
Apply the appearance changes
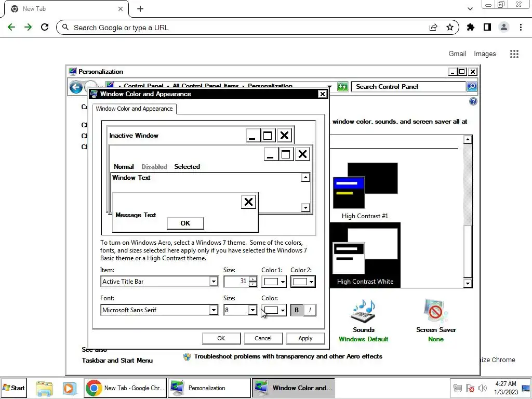coord(305,338)
